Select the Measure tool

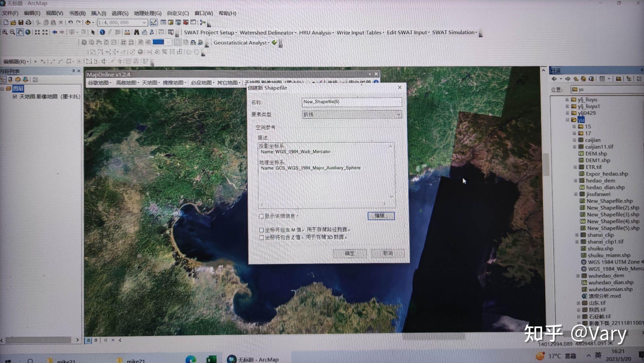coord(127,32)
